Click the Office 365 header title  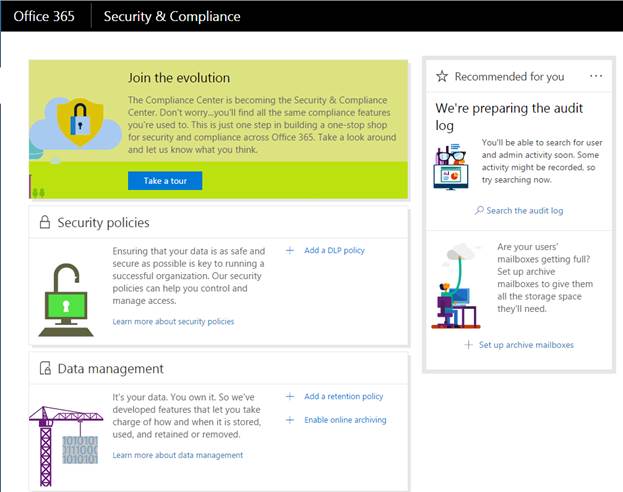[x=44, y=16]
